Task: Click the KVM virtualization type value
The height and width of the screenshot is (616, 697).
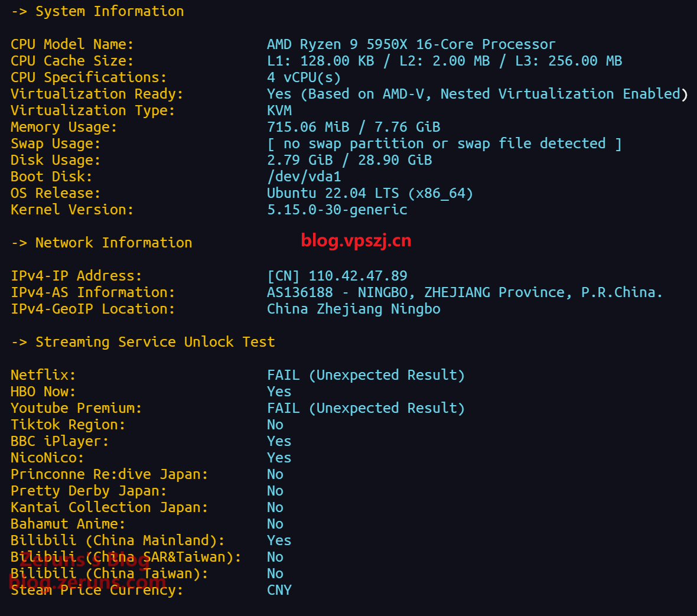Action: point(279,110)
